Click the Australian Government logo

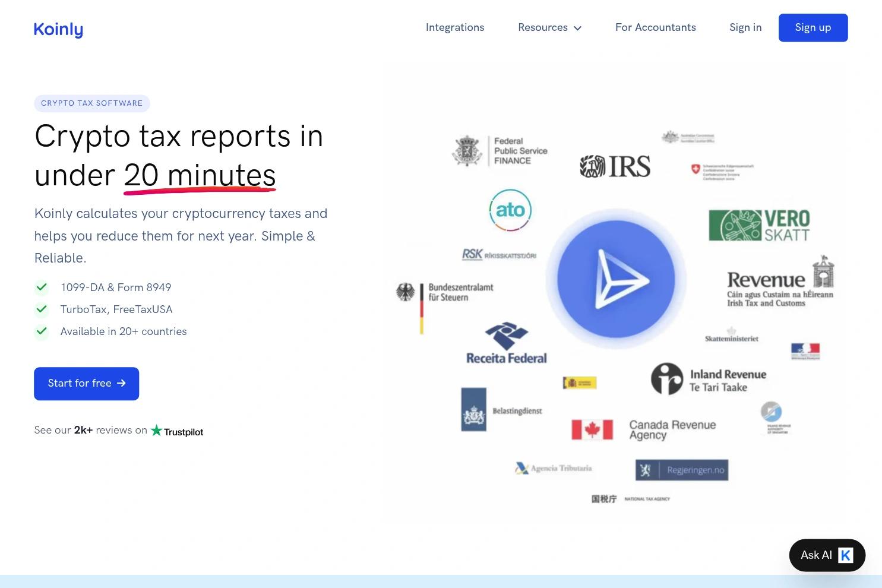point(688,137)
